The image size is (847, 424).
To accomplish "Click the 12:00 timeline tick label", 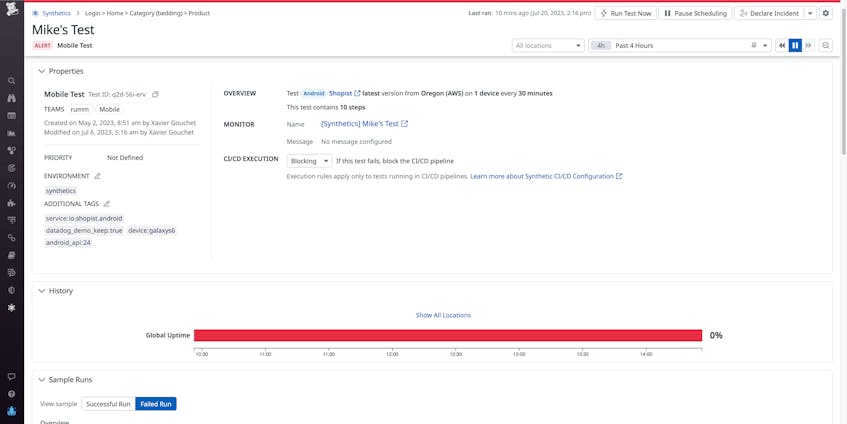I will [392, 355].
